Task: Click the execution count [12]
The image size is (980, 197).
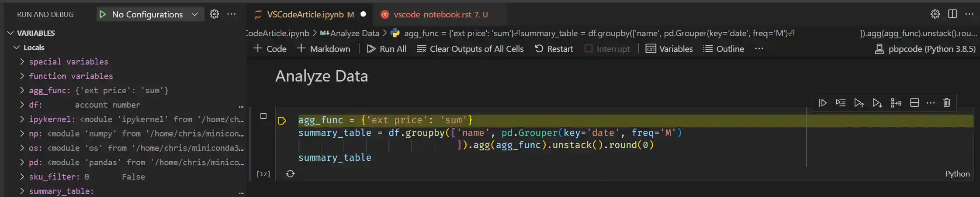Action: coord(263,174)
